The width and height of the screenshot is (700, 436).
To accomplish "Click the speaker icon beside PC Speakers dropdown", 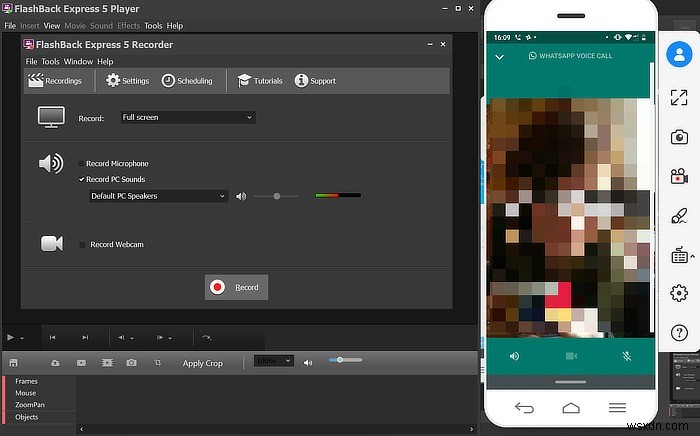I will [x=241, y=196].
